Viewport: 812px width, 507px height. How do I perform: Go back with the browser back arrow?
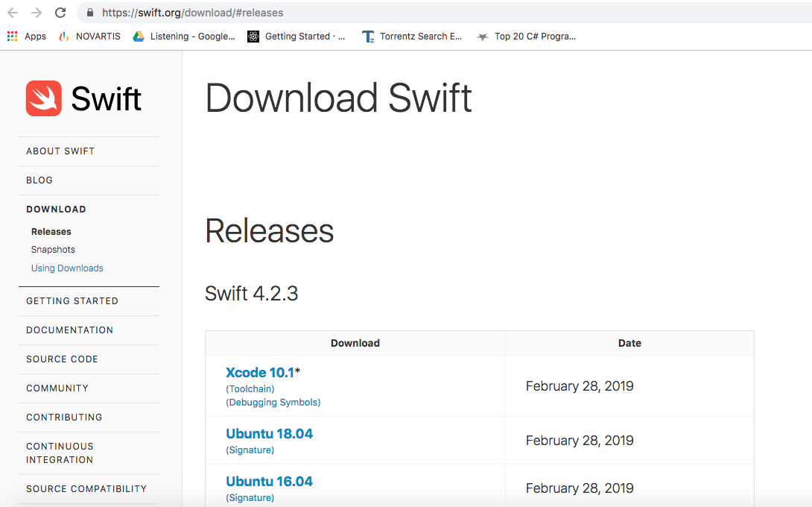click(x=13, y=13)
